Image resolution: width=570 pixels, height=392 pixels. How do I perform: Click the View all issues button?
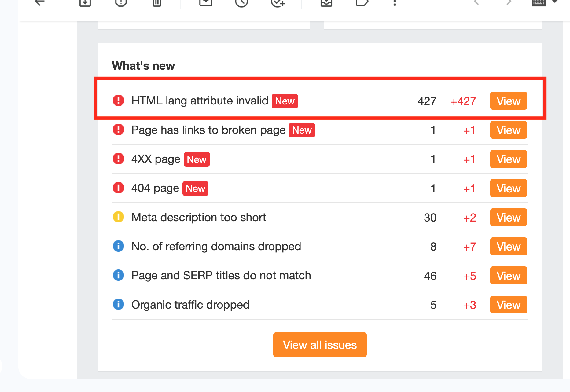(320, 345)
